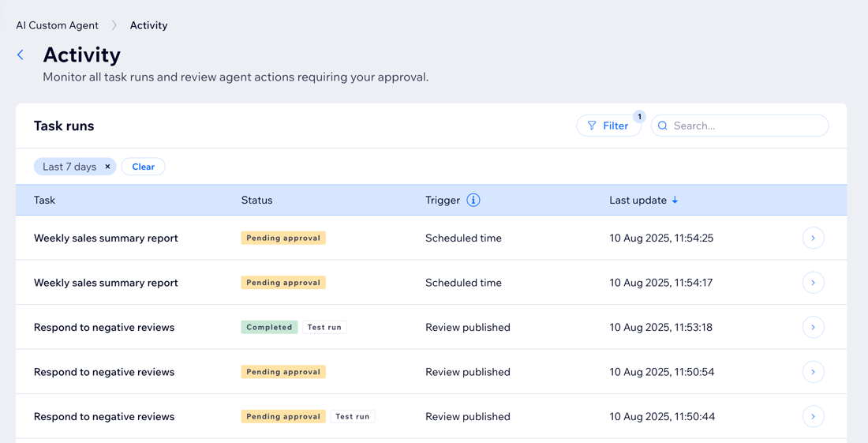
Task: Open the Filter options button
Action: (608, 126)
